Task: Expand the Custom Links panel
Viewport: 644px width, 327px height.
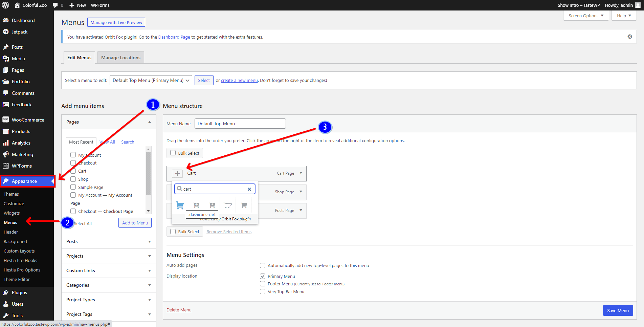Action: pos(109,270)
